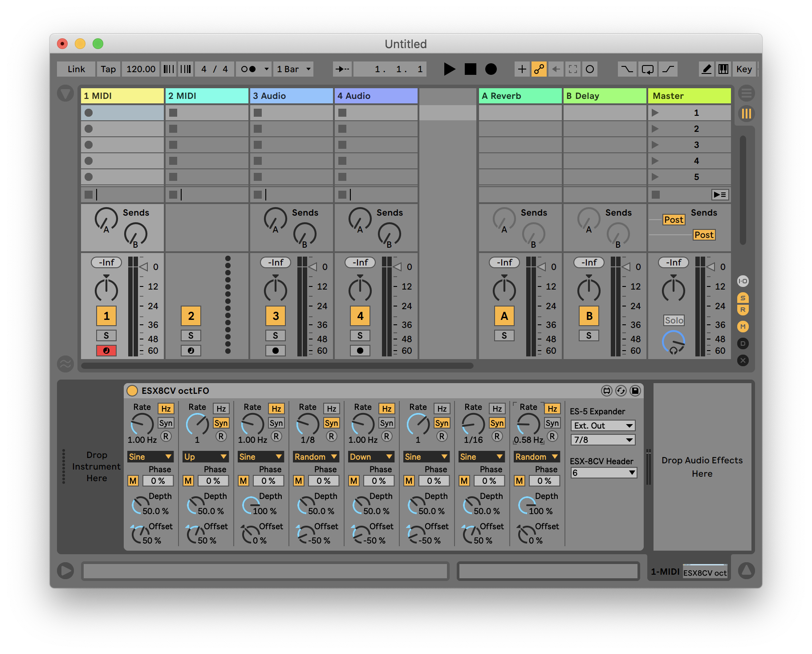
Task: Toggle the computer MIDI keyboard icon
Action: tap(723, 69)
